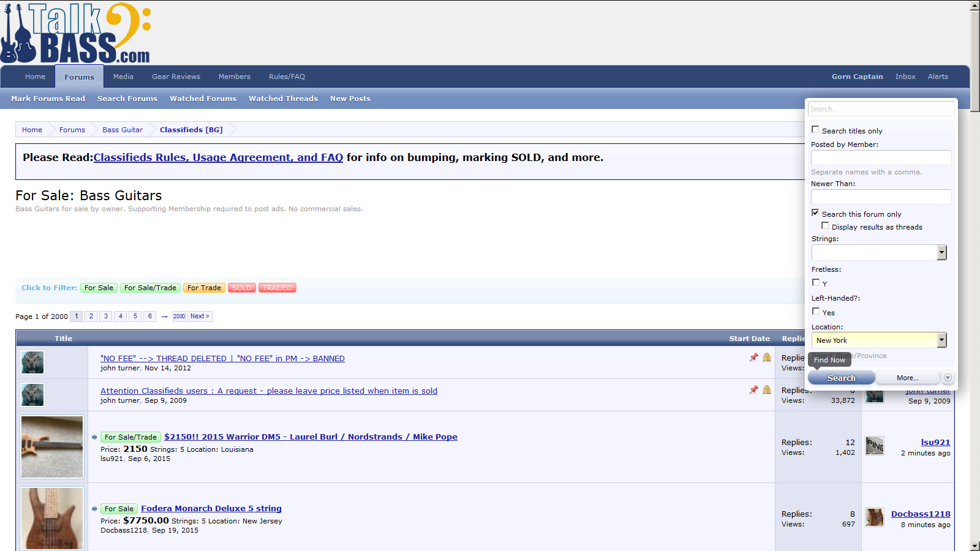Click the Bass Guitar breadcrumb

[x=123, y=130]
